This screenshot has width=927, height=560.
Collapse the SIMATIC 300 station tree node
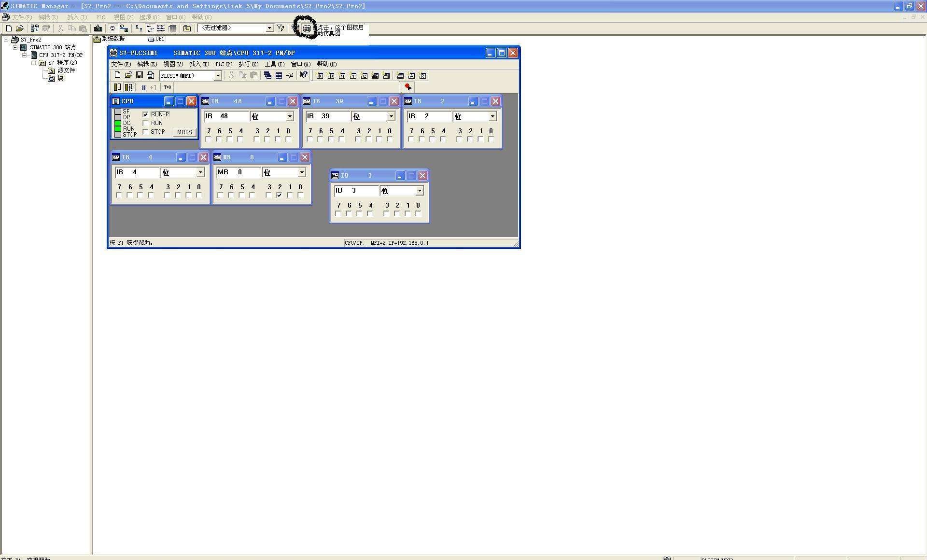[x=15, y=47]
